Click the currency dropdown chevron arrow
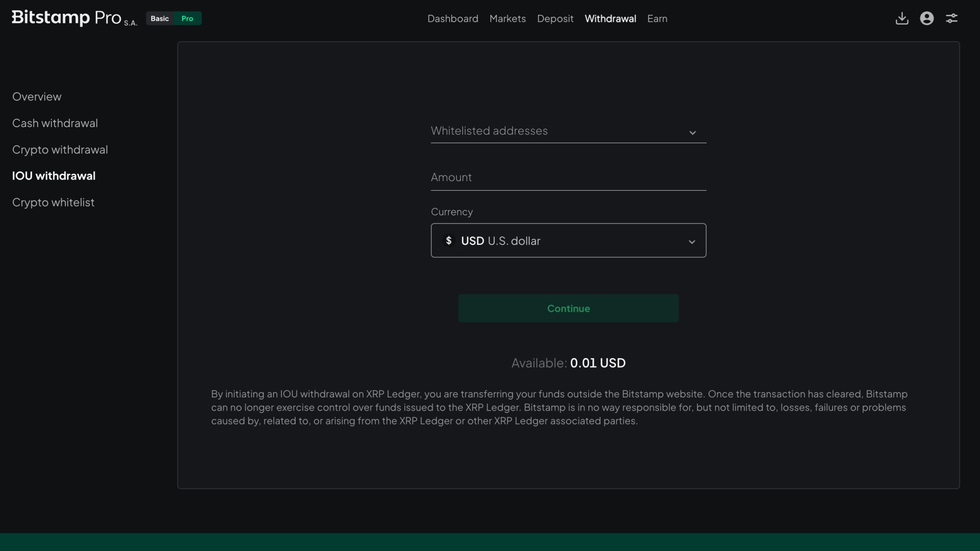 pos(693,242)
